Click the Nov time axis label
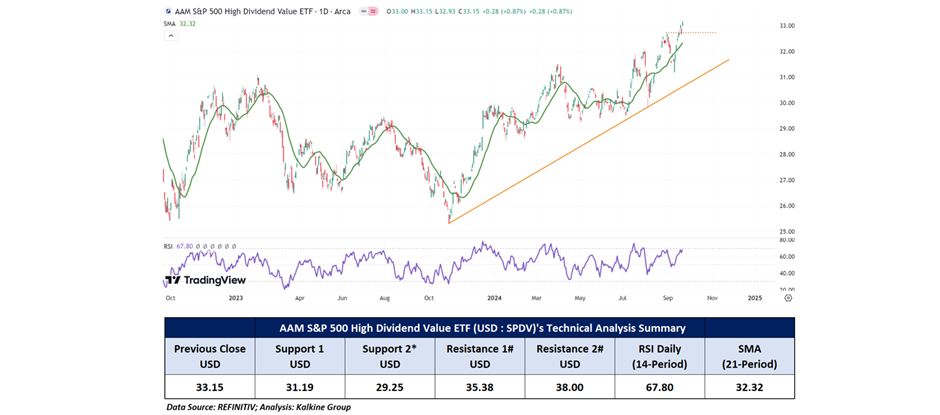Viewport: 940px width, 415px height. [x=712, y=297]
